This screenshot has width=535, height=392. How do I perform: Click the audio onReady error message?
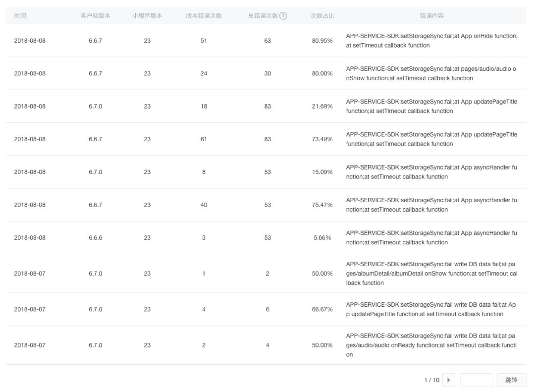click(x=431, y=345)
